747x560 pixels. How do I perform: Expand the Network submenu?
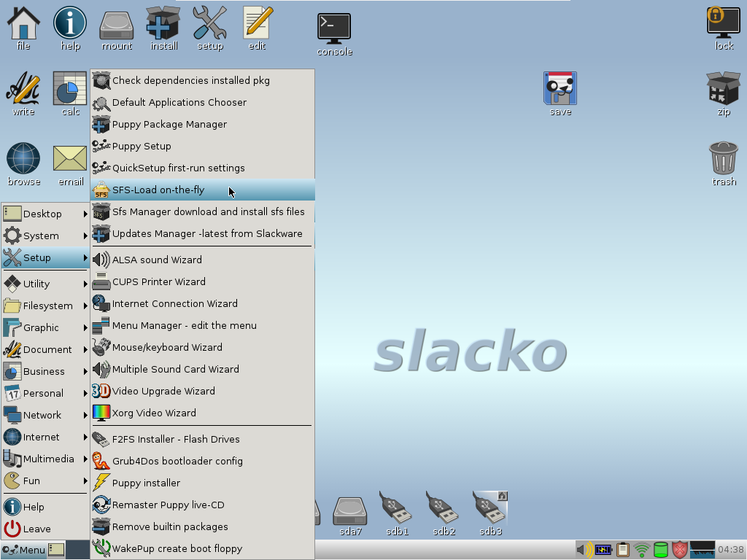(x=46, y=415)
